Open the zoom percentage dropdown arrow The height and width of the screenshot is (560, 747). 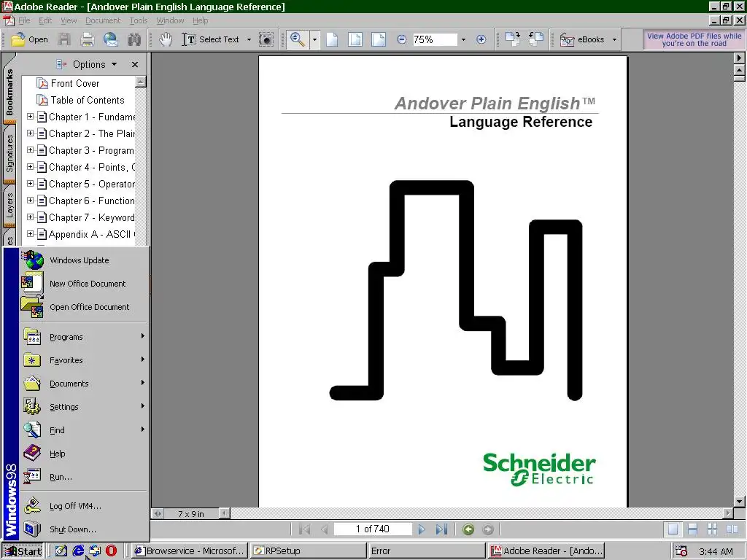click(x=463, y=39)
